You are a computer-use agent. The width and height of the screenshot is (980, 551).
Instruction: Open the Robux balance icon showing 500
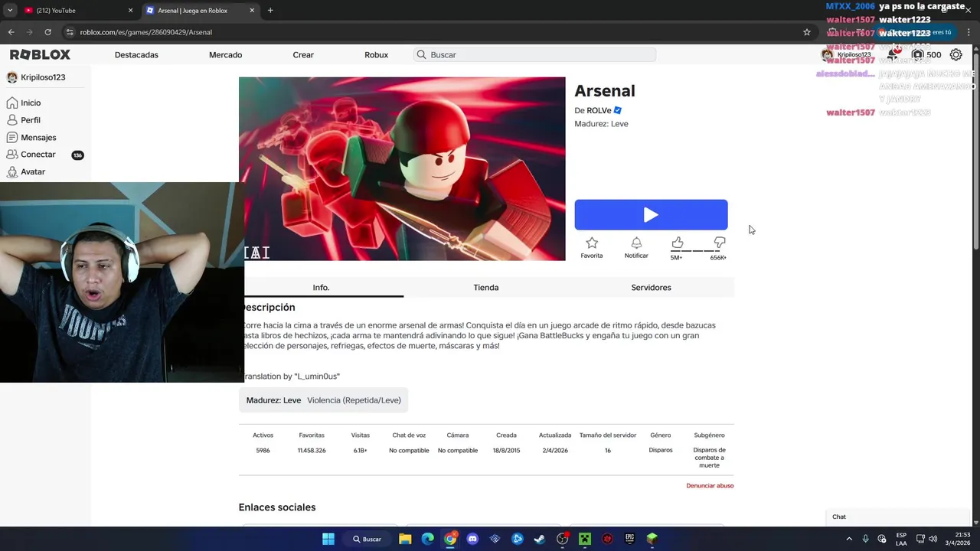[x=917, y=54]
